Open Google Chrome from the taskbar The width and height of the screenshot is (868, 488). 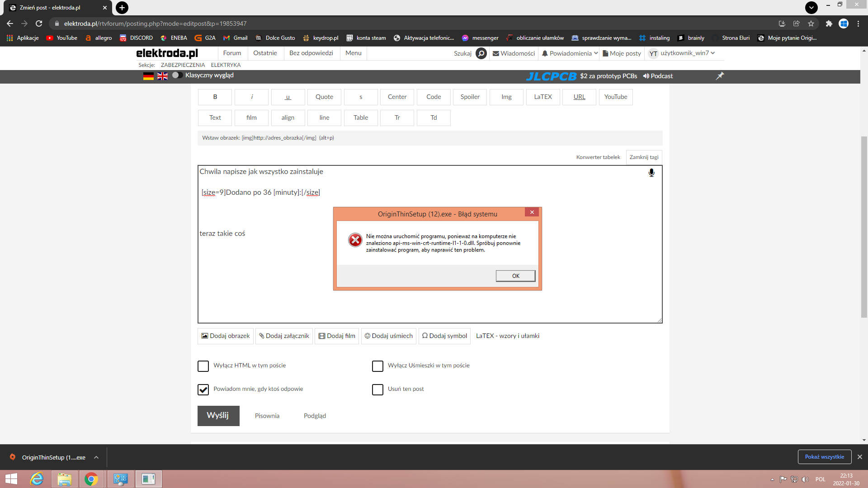click(x=91, y=479)
